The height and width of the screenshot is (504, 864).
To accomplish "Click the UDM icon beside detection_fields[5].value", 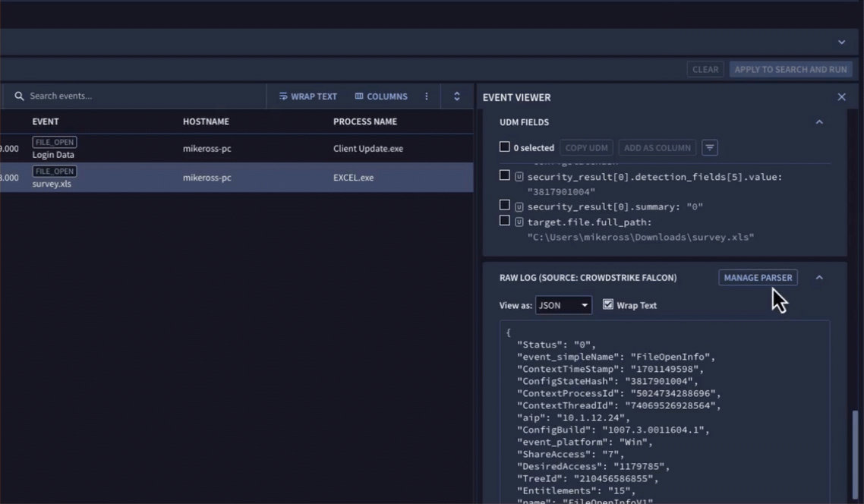I will point(519,176).
